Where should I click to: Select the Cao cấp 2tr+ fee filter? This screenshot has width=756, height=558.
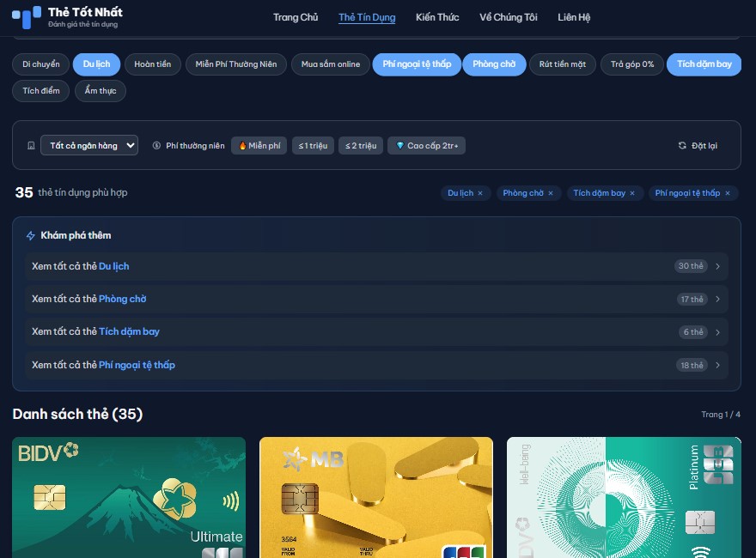427,146
